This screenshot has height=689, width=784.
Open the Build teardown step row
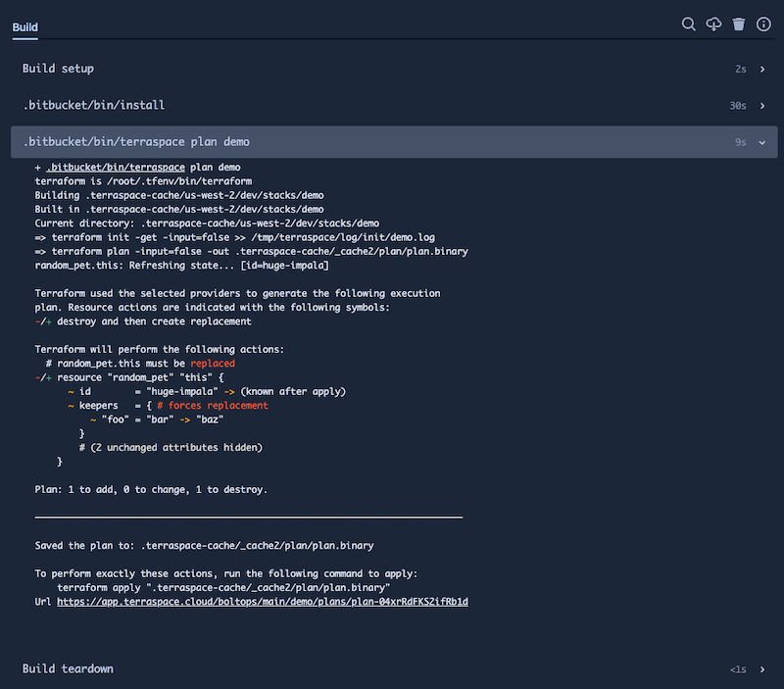(x=394, y=669)
